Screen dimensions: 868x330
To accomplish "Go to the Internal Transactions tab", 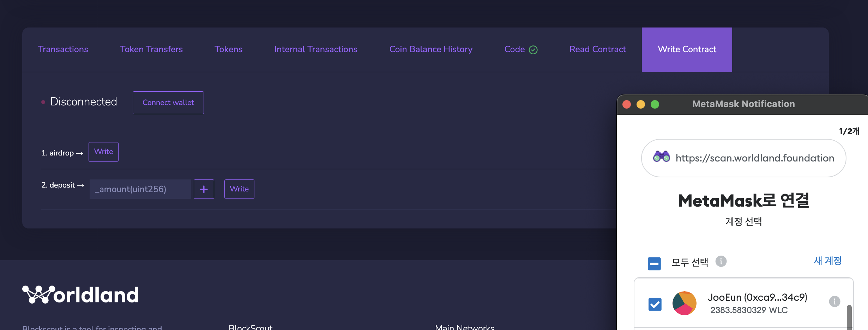I will (x=316, y=49).
